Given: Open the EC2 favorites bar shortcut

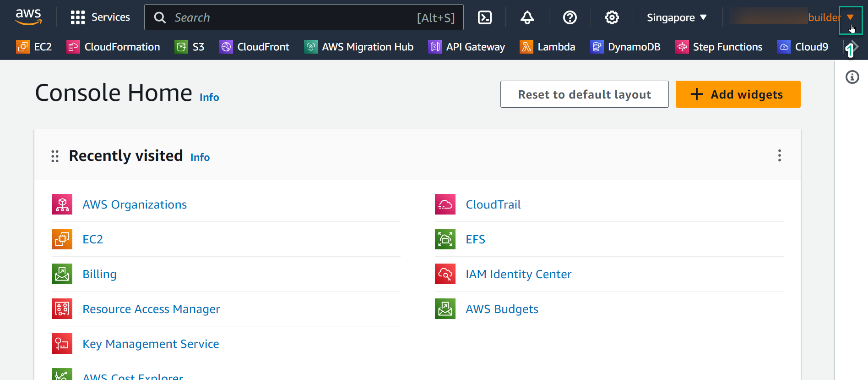Looking at the screenshot, I should [34, 47].
